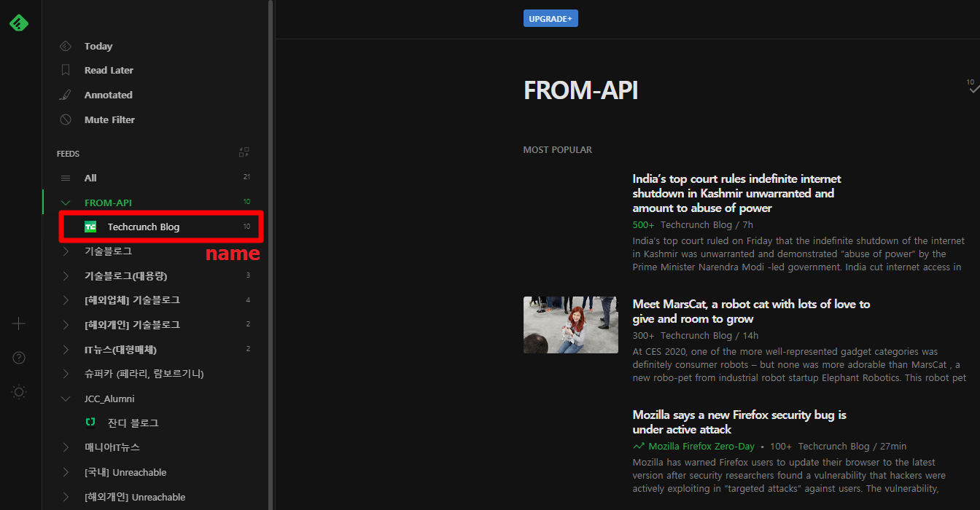Select the All feeds entry
Image resolution: width=980 pixels, height=510 pixels.
[90, 178]
